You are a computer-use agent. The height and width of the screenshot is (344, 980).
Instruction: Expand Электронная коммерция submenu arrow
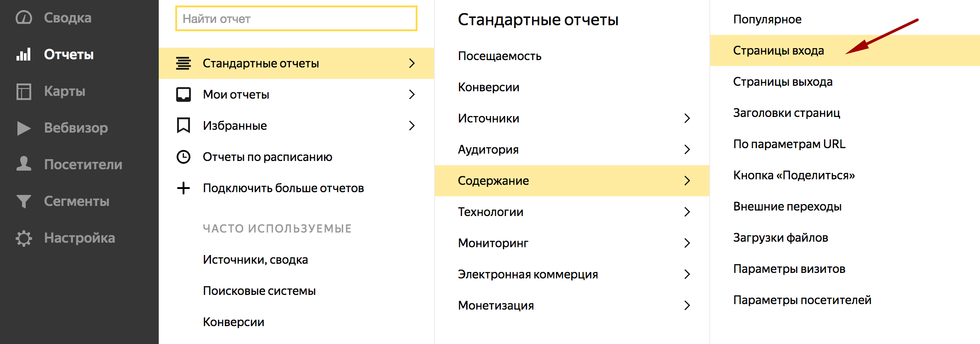(x=687, y=274)
